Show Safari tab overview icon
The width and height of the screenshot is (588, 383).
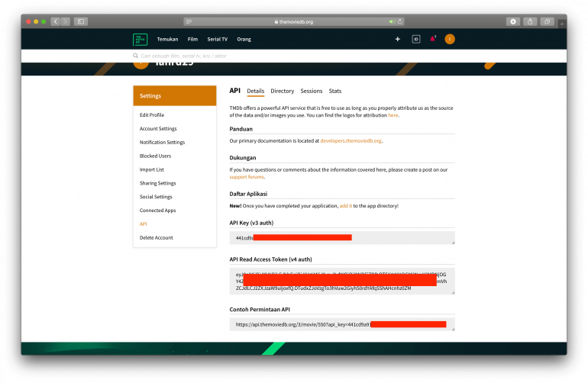pyautogui.click(x=547, y=21)
